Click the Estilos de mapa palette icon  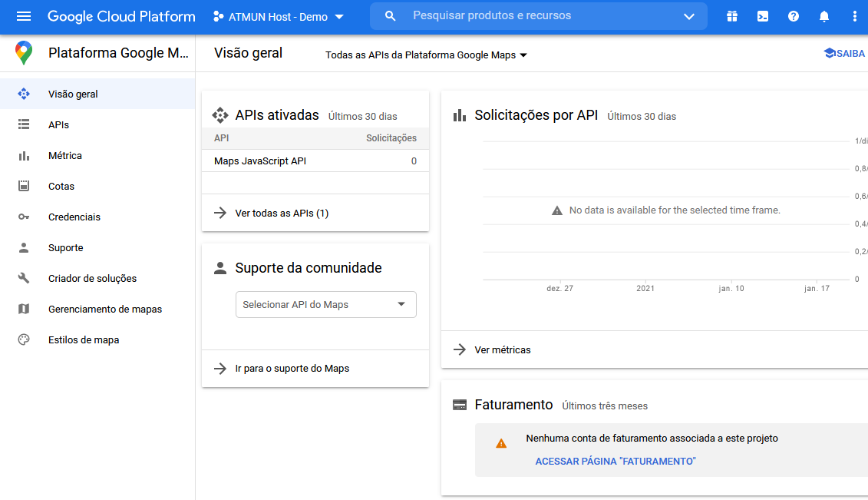pyautogui.click(x=24, y=339)
